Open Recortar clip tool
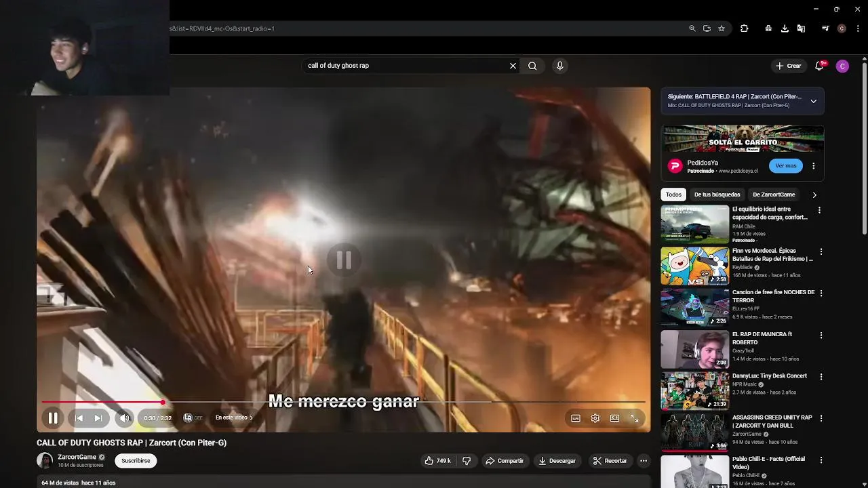Image resolution: width=868 pixels, height=488 pixels. [610, 461]
